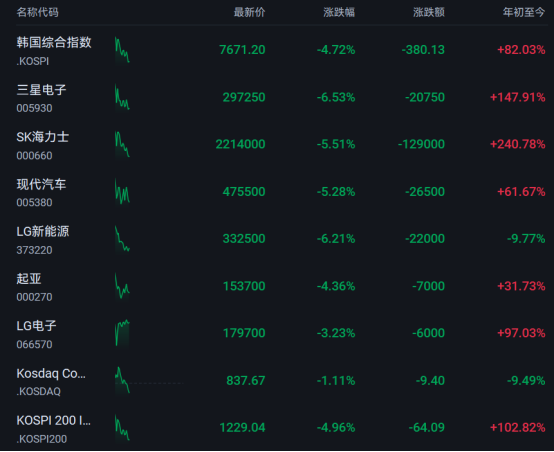The image size is (554, 452).
Task: Select the 三星电子 stock name
Action: click(41, 90)
